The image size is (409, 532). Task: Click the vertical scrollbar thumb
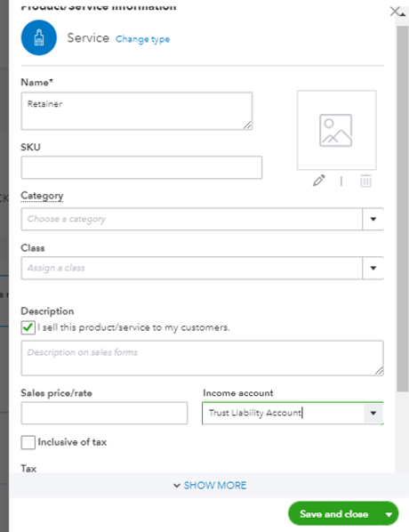(x=403, y=209)
